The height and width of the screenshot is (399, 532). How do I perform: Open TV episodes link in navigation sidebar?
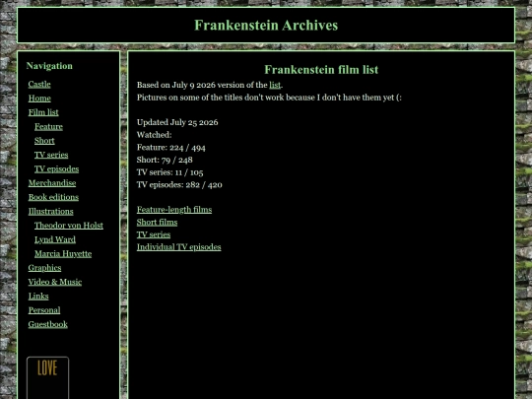point(57,169)
